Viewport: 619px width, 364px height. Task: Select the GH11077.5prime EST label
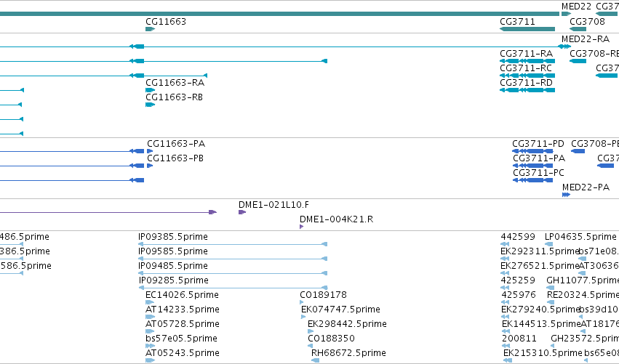(583, 280)
